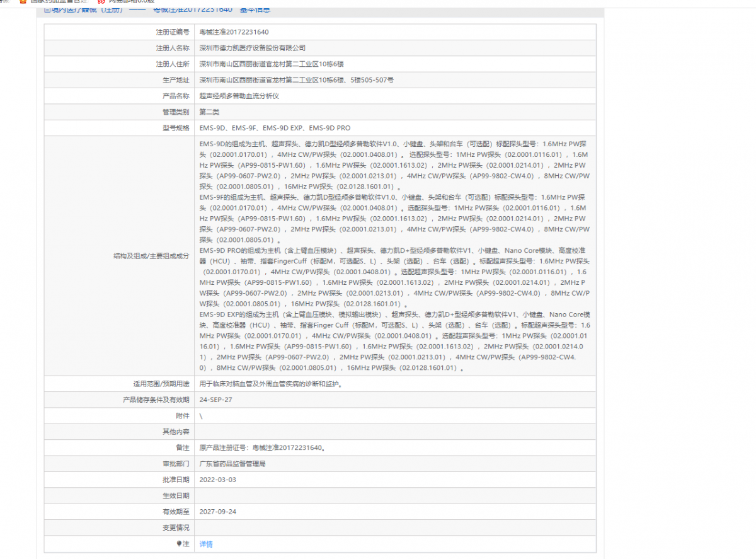
Task: Open the 详情 link in the 注 row
Action: click(206, 544)
